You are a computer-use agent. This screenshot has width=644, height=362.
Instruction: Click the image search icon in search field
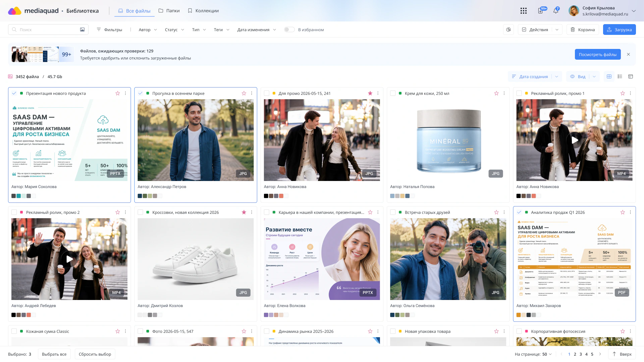pos(82,29)
